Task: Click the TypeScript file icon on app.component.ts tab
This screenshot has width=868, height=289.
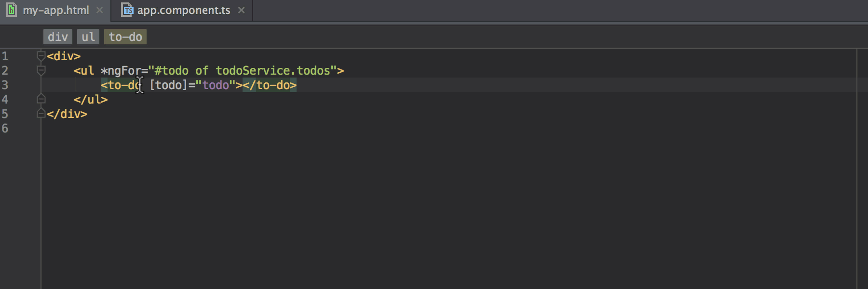Action: tap(127, 10)
